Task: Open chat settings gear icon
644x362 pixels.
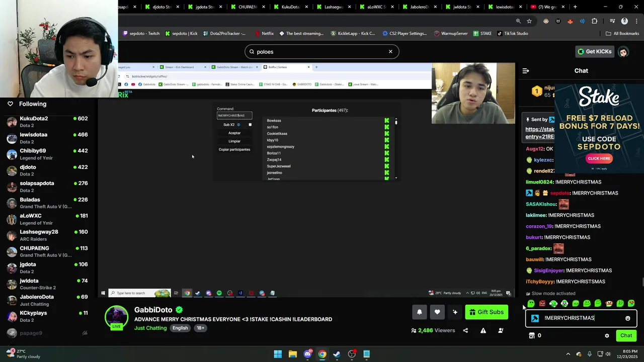Action: (607, 335)
